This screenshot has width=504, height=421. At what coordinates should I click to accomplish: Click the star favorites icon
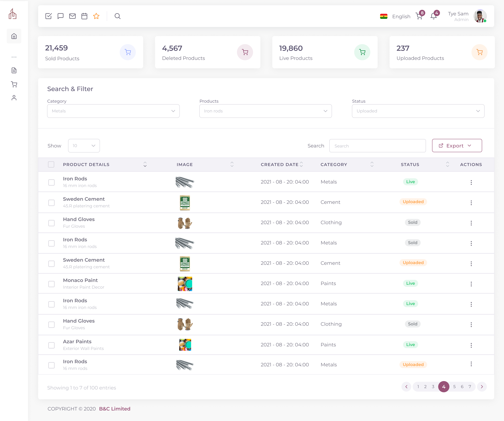point(96,16)
